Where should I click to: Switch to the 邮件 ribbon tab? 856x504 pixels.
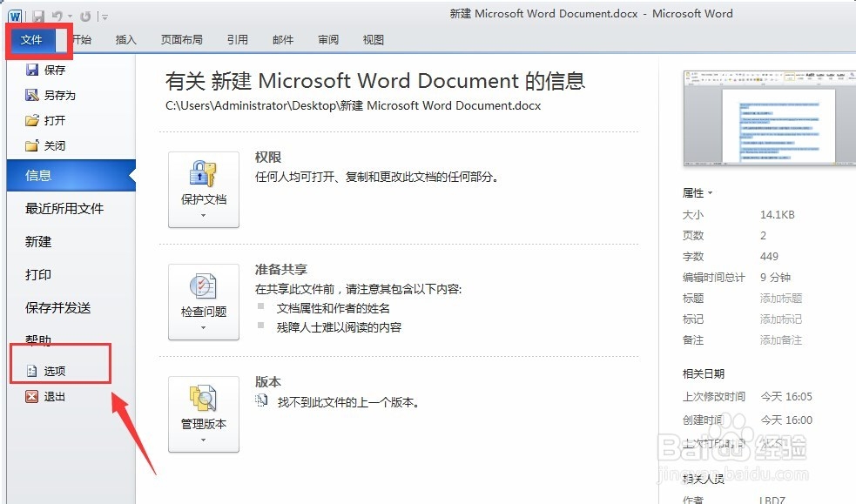283,40
